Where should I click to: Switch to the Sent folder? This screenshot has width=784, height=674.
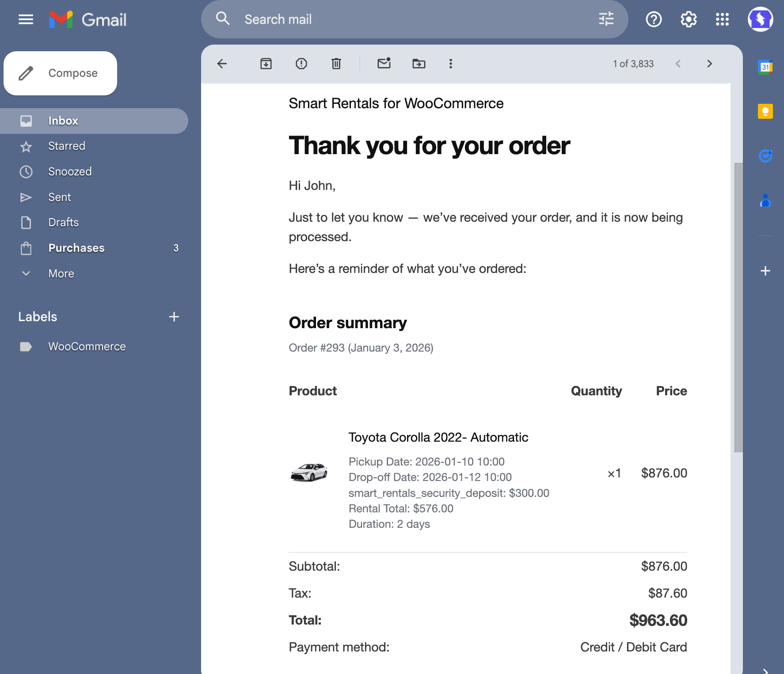59,197
